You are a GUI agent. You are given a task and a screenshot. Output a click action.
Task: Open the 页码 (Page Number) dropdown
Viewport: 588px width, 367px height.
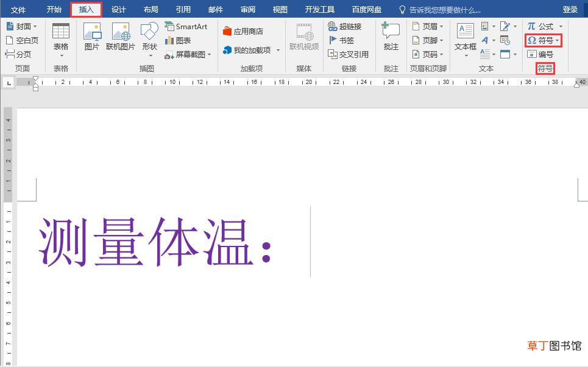click(x=428, y=54)
